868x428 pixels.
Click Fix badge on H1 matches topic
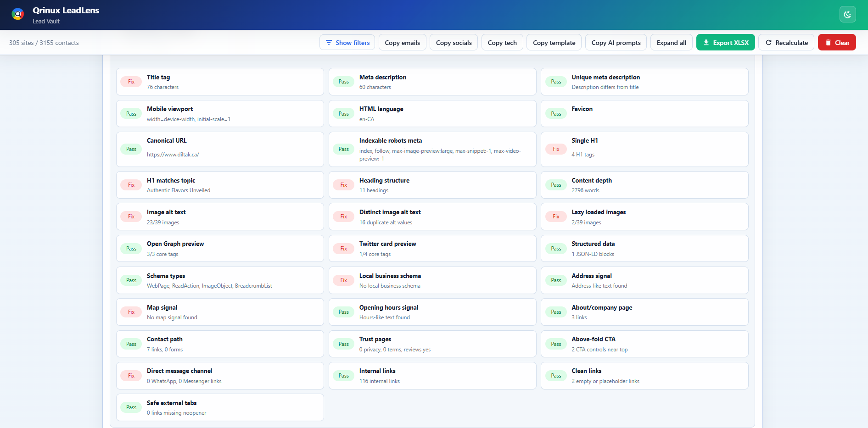coord(131,185)
